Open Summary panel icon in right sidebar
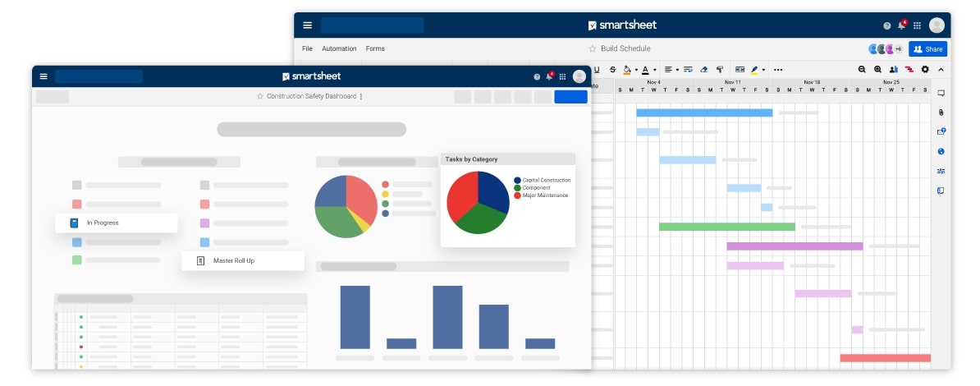The image size is (980, 386). click(x=941, y=191)
